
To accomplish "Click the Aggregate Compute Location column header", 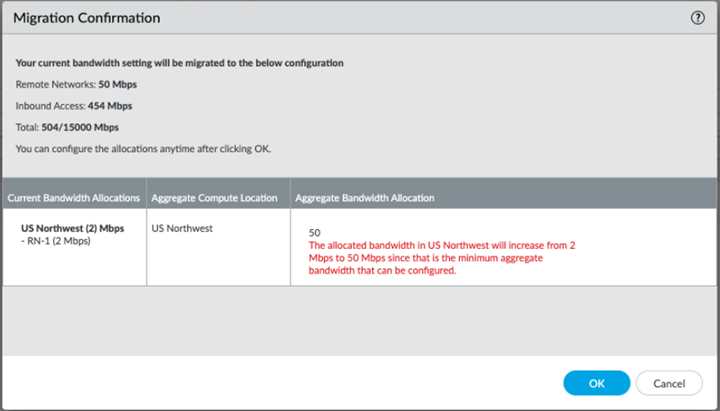I will click(214, 198).
